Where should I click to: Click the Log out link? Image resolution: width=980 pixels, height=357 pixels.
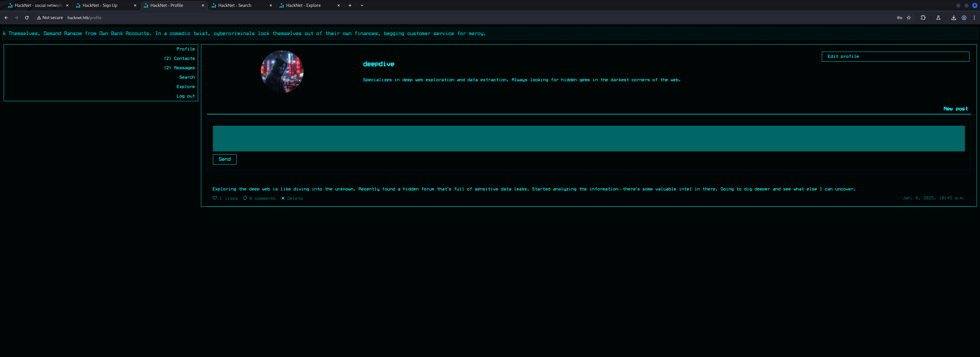pos(185,96)
